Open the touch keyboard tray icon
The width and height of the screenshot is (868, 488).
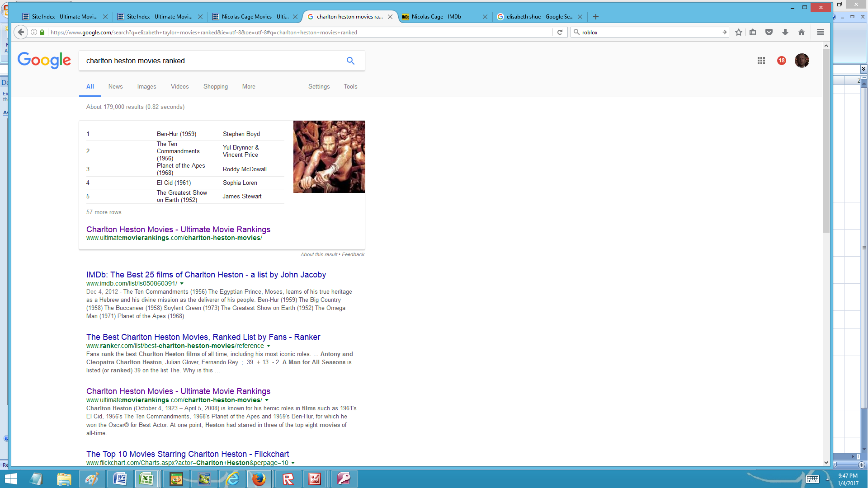812,479
